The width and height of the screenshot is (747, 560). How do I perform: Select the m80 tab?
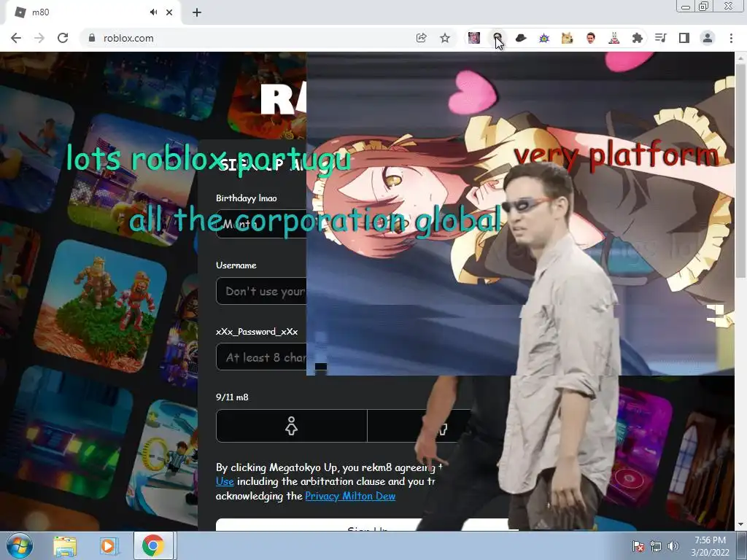93,12
